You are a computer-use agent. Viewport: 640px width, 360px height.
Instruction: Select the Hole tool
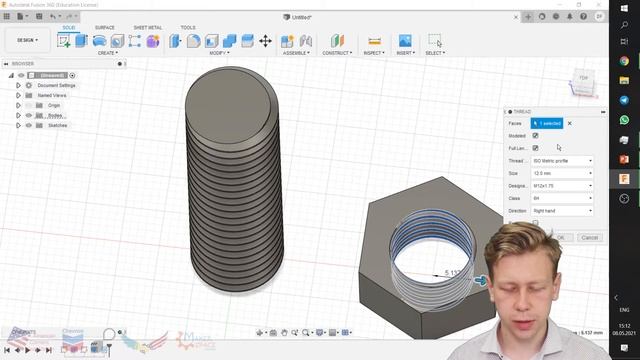coord(117,41)
